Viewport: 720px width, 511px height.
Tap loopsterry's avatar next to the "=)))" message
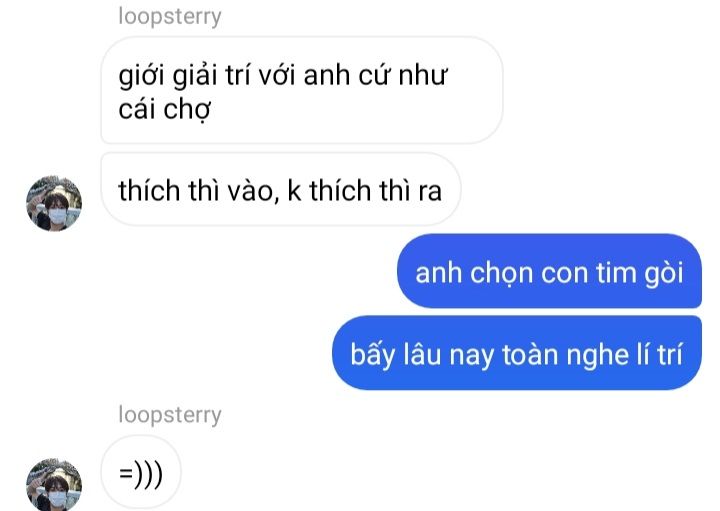[x=54, y=484]
